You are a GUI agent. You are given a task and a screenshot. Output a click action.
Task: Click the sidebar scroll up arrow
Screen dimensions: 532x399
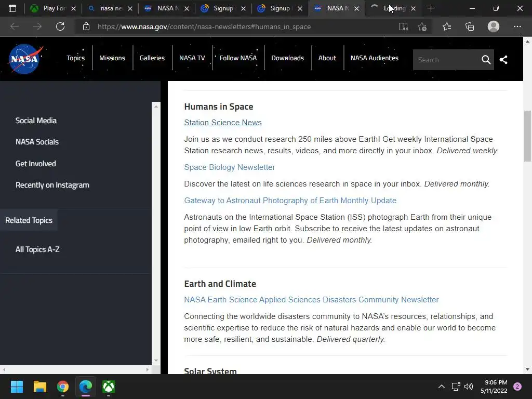coord(156,106)
